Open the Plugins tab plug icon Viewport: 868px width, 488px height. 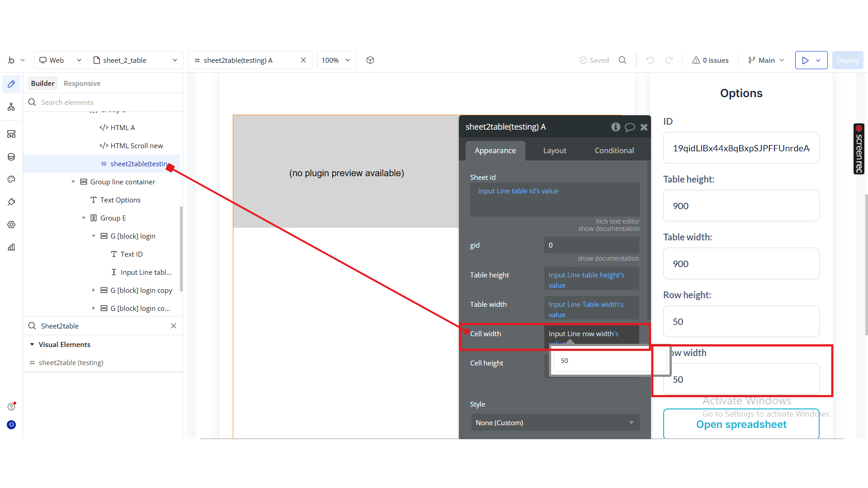tap(11, 202)
